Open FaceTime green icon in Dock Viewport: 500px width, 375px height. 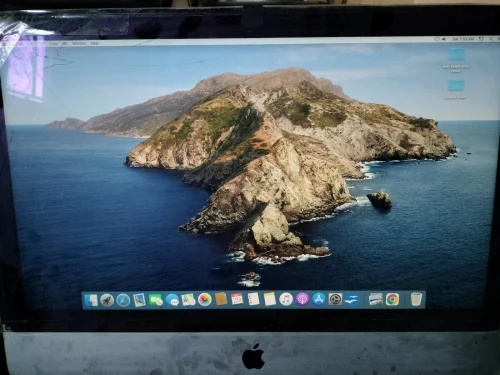coord(156,300)
